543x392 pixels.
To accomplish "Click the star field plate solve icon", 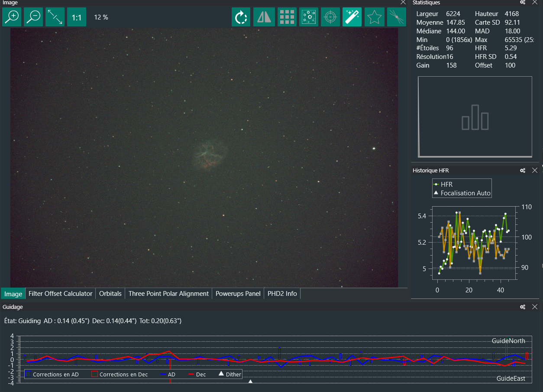I will tap(309, 17).
